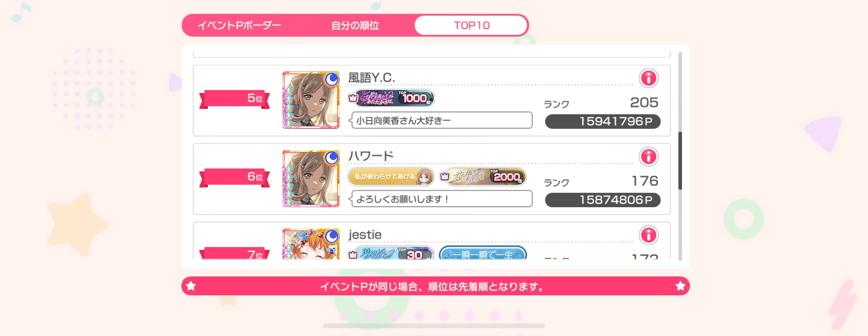Tap 風語Y.C.'s character card thumbnail
The height and width of the screenshot is (336, 868).
click(311, 100)
